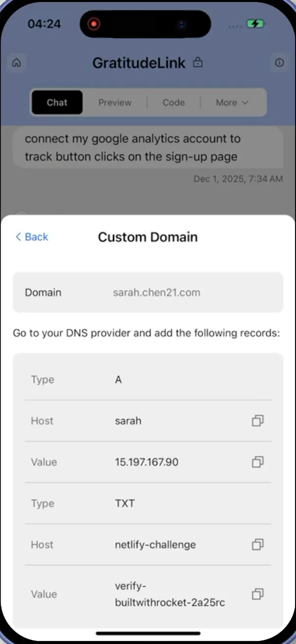Viewport: 296px width, 644px height.
Task: Tap the home indicator bar at the bottom
Action: 148,633
